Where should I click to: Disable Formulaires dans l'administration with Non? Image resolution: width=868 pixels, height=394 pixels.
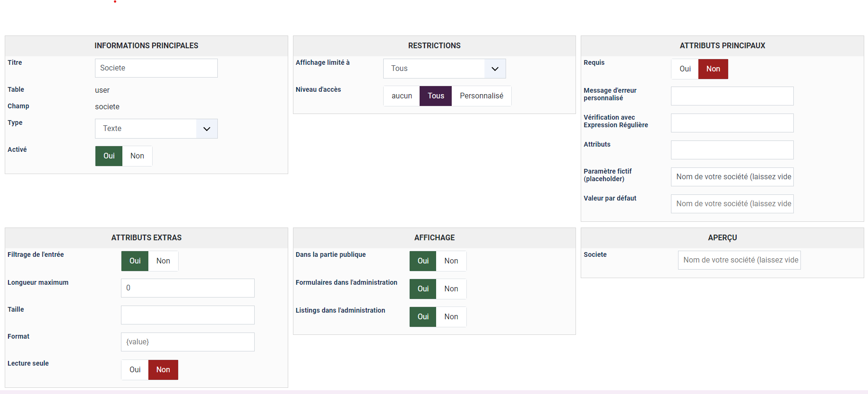(451, 289)
